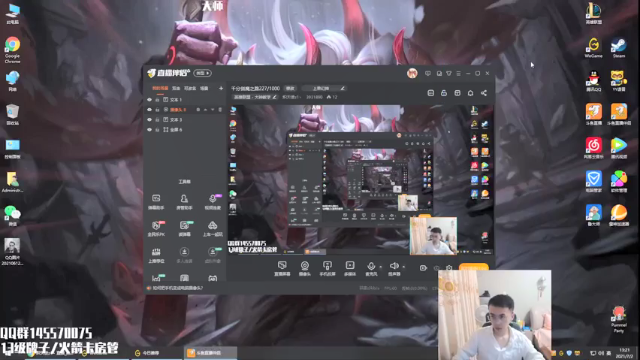Expand the microphone settings arrow
Image resolution: width=640 pixels, height=360 pixels.
pos(380,267)
